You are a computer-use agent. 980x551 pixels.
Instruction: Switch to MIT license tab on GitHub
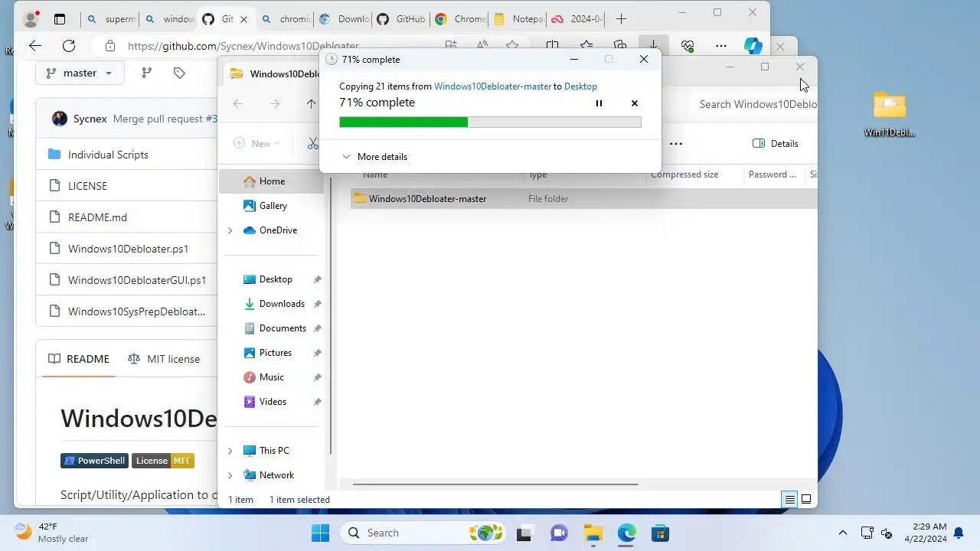coord(164,359)
